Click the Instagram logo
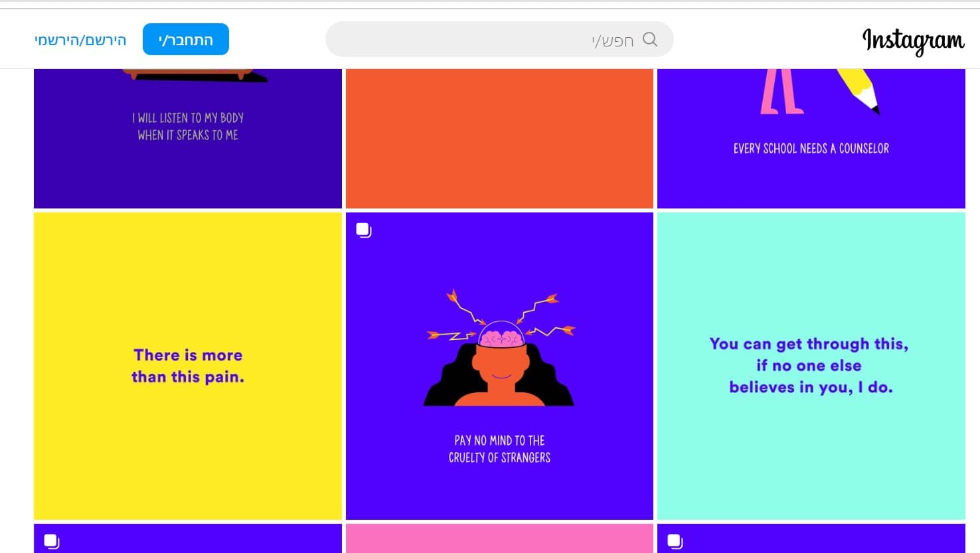980x553 pixels. point(913,40)
